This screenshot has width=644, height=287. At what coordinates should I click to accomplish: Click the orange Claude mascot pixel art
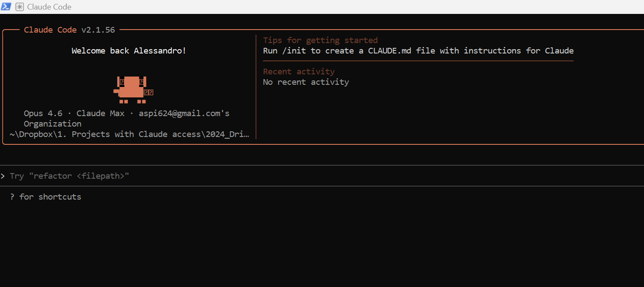point(133,90)
